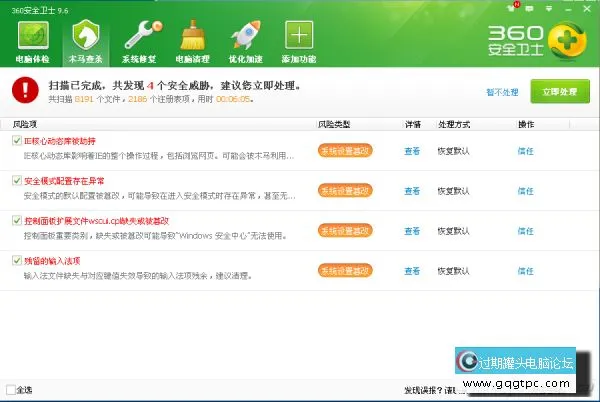Click 恢复默认 in the 残留的输入法项 row

453,271
